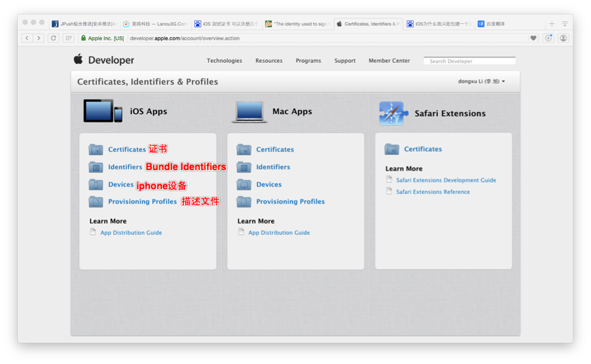Open Mac Apps Devices link
The image size is (591, 364).
click(269, 184)
